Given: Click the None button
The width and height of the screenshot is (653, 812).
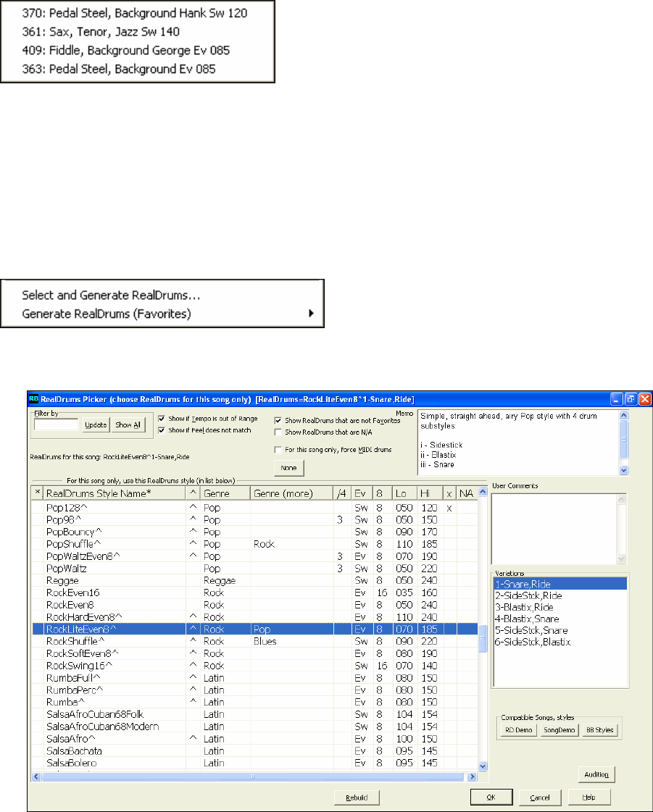Looking at the screenshot, I should [x=288, y=468].
